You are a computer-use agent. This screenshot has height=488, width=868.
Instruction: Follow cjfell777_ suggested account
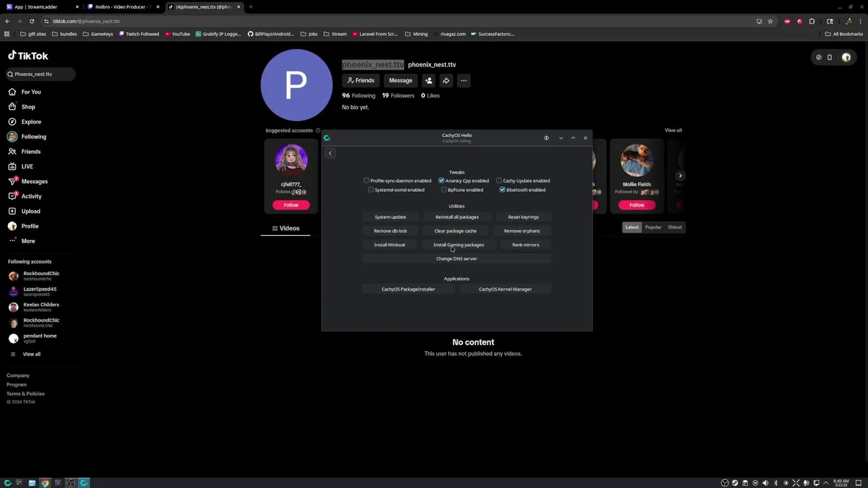pyautogui.click(x=291, y=205)
